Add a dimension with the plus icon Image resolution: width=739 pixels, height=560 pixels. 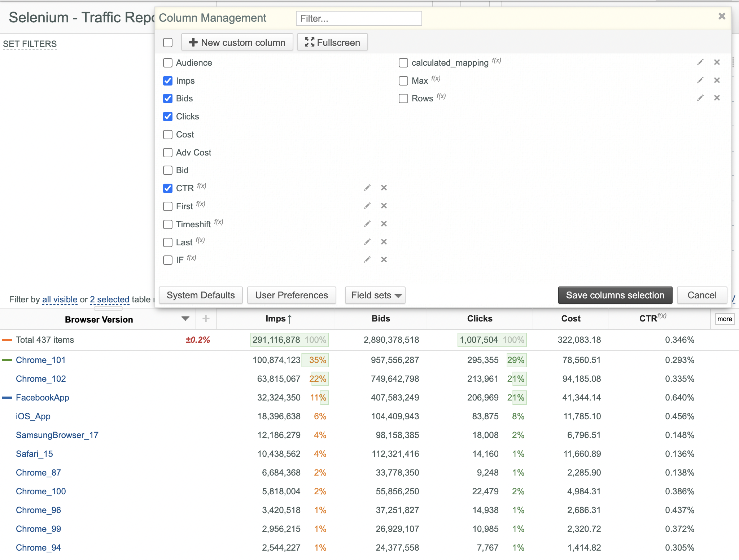point(206,319)
